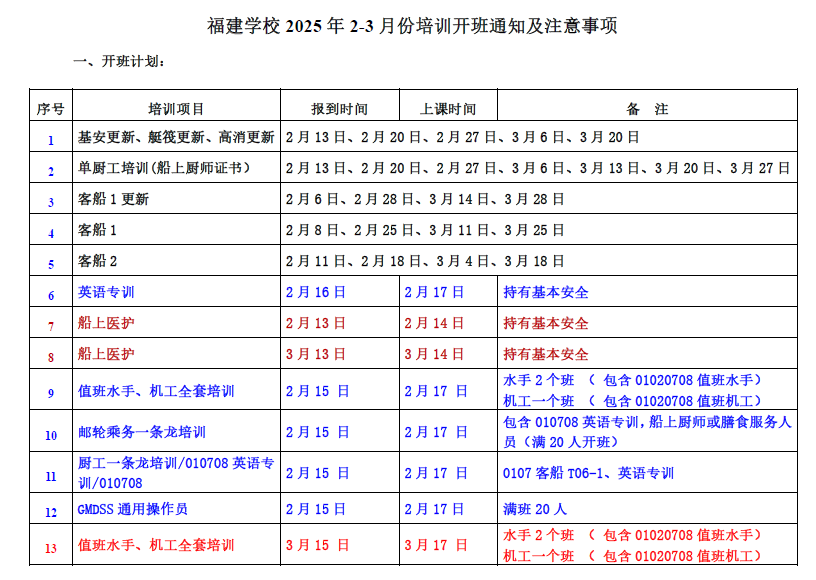Select the cell 基安更新、艇筏更新、高消更新
816x580 pixels.
coord(176,137)
